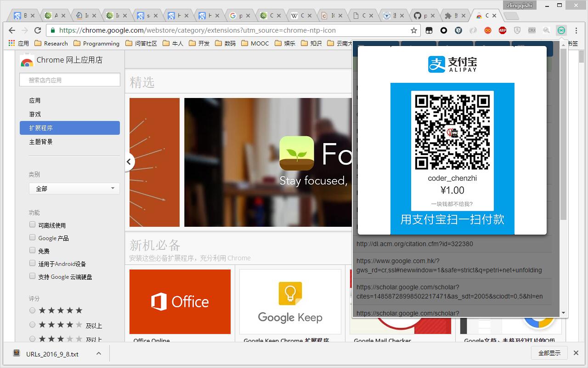The width and height of the screenshot is (588, 368).
Task: Click the dark two-dot extension icon
Action: [x=429, y=30]
